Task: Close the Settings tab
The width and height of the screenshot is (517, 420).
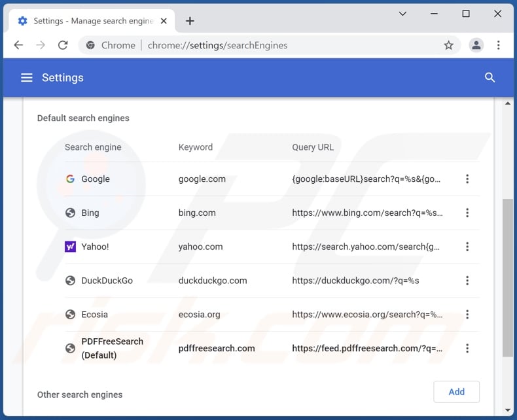Action: click(164, 21)
